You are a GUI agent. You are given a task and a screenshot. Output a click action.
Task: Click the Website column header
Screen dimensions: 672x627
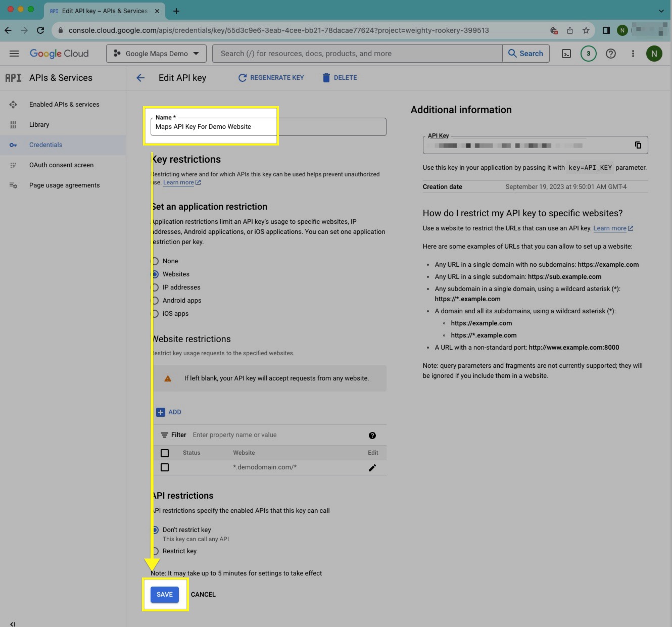coord(244,453)
